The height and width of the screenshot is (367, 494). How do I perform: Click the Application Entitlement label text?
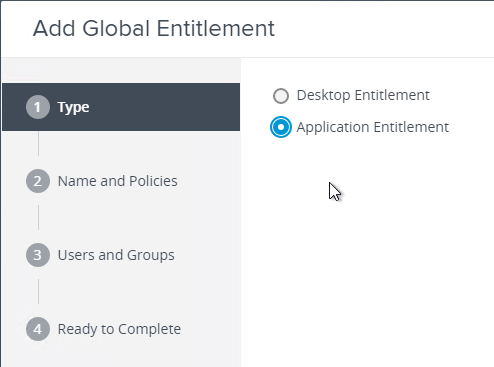pos(373,127)
